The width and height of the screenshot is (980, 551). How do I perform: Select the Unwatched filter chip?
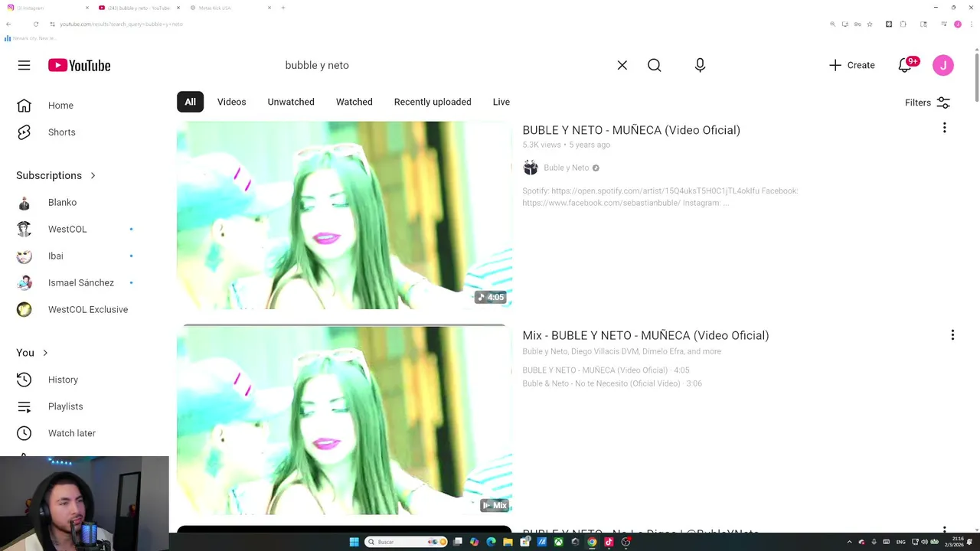[x=291, y=102]
